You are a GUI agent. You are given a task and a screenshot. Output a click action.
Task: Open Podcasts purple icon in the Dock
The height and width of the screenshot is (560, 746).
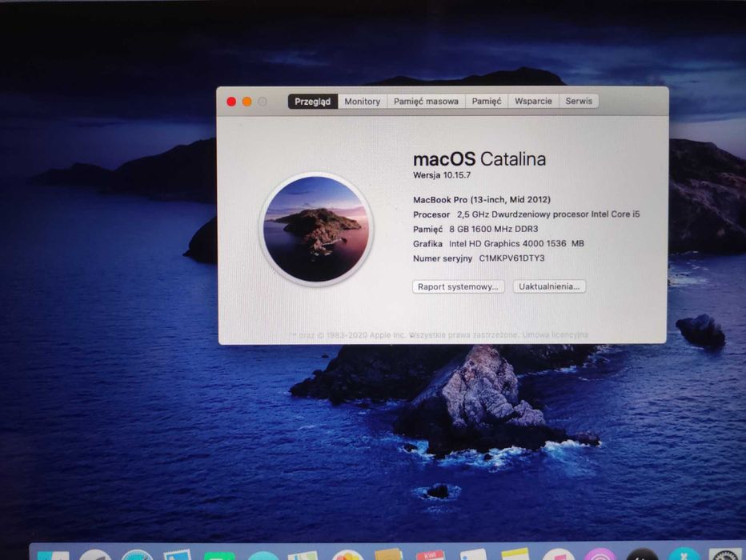tap(600, 554)
